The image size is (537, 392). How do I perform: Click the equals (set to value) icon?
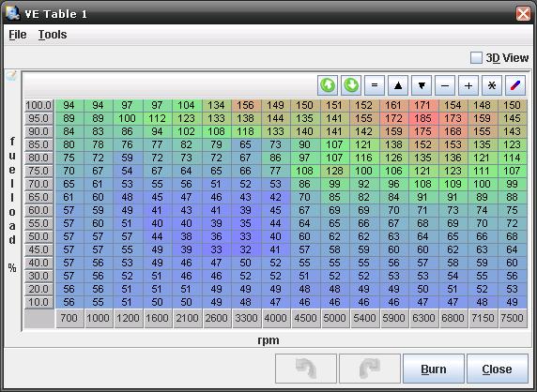pos(375,85)
